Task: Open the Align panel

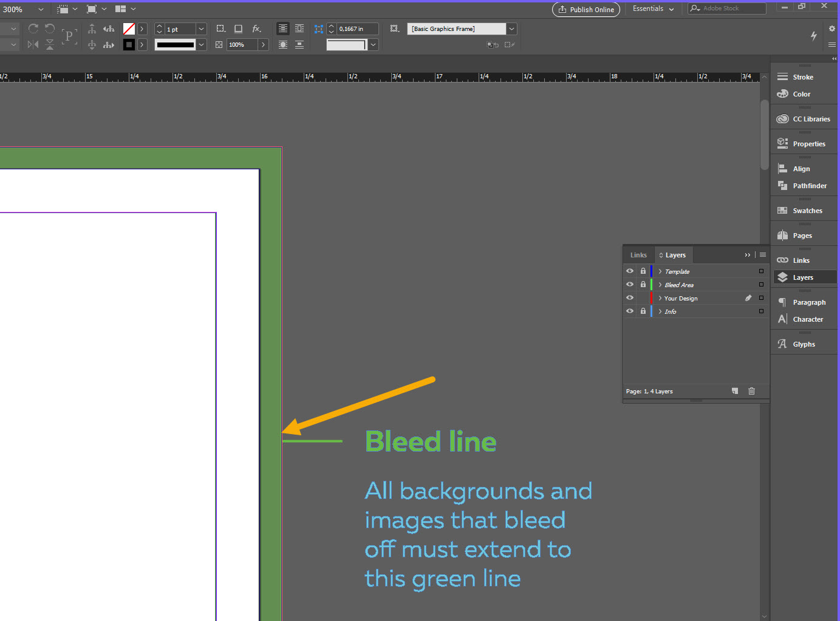Action: [x=804, y=169]
